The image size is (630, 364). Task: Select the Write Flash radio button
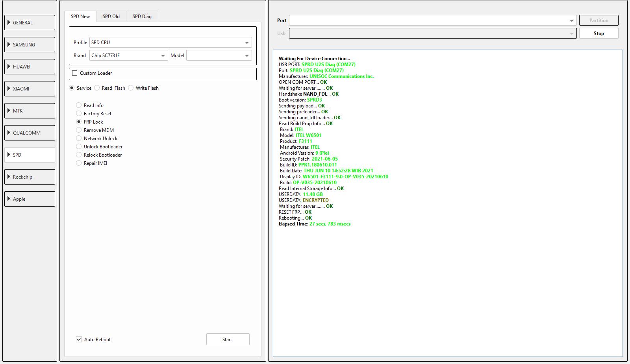[x=131, y=88]
